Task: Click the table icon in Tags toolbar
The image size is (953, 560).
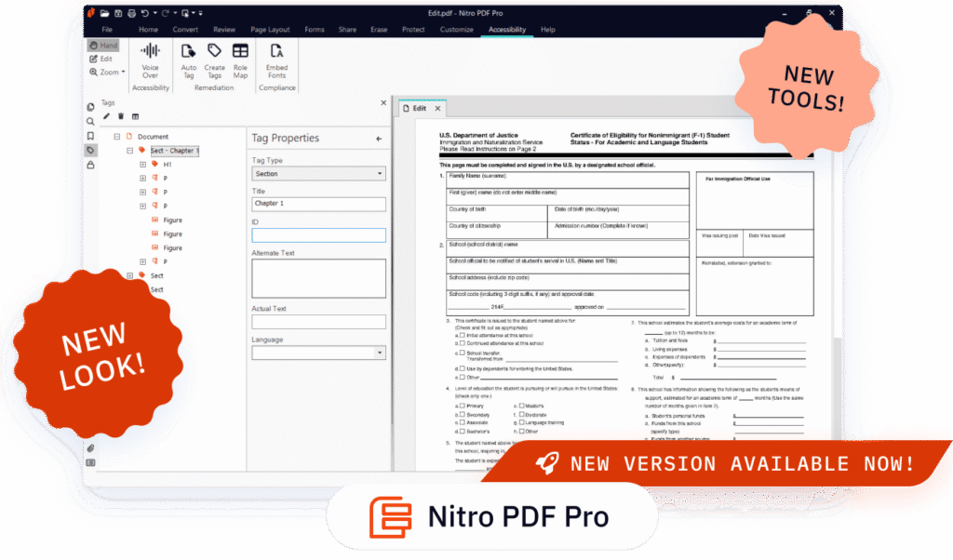Action: click(x=136, y=116)
